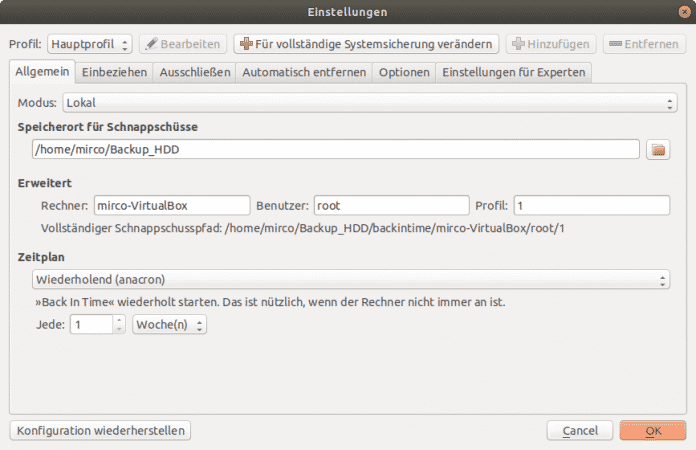Open the Zeitplan 'Wiederholend (anacron)' dropdown
Screen dimensions: 696x450
pyautogui.click(x=350, y=279)
